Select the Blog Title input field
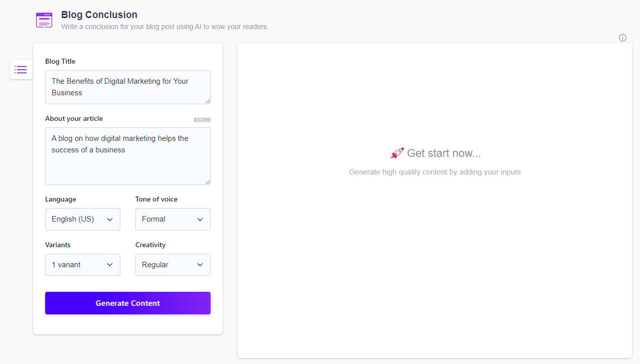This screenshot has height=364, width=640. tap(127, 87)
